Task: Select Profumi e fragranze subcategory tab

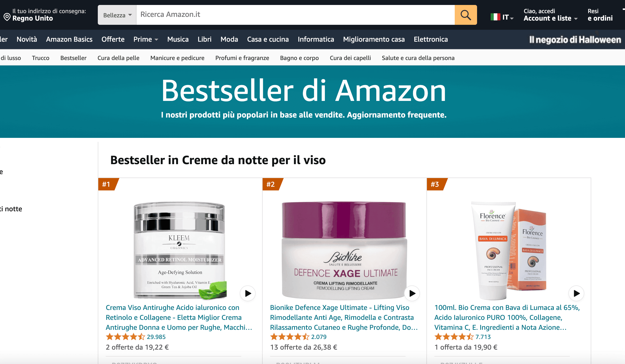Action: (x=242, y=58)
